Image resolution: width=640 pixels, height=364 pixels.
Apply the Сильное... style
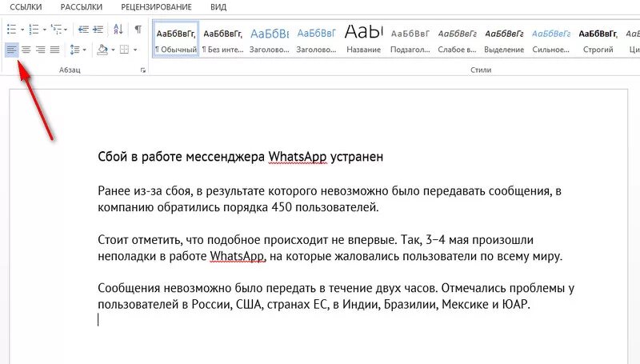click(551, 39)
